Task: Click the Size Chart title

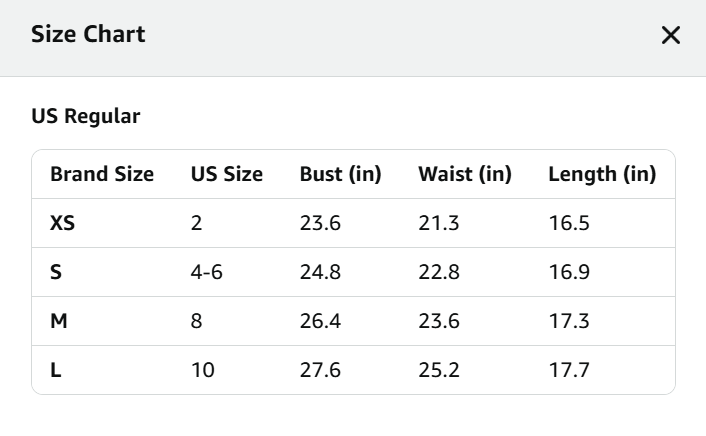Action: point(88,35)
